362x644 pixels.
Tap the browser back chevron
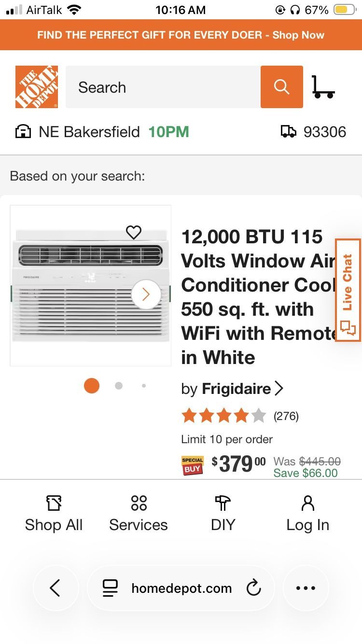pos(56,588)
